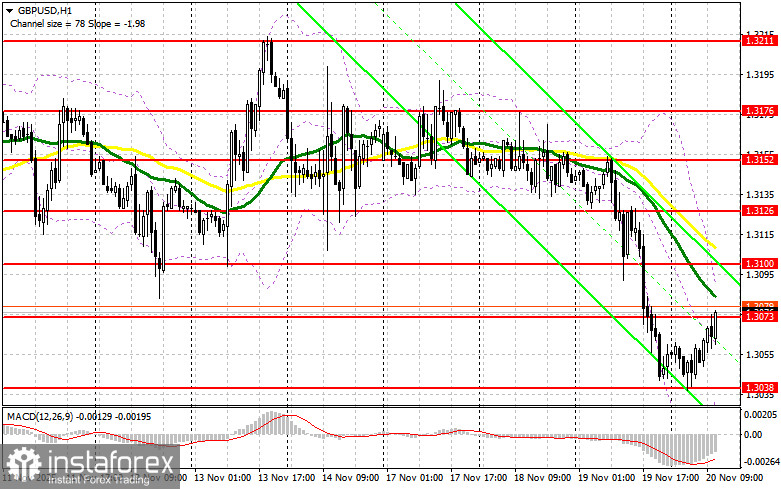
Task: Select the 1.3115 price axis label
Action: pos(760,235)
